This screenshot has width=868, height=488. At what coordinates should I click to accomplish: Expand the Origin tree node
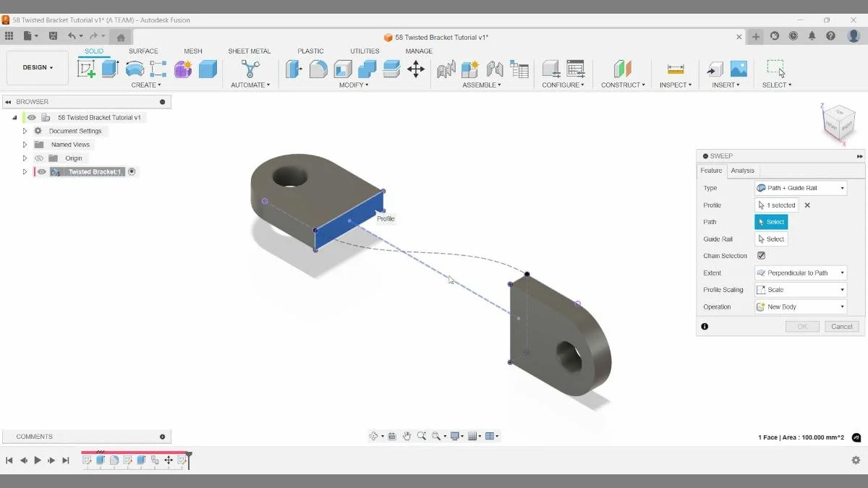click(25, 158)
